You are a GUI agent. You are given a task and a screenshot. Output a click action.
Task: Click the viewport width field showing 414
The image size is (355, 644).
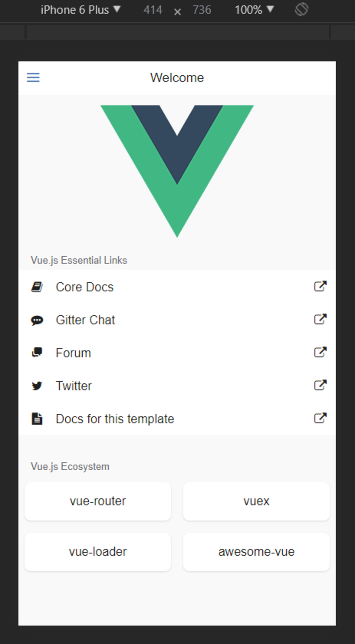click(x=153, y=10)
